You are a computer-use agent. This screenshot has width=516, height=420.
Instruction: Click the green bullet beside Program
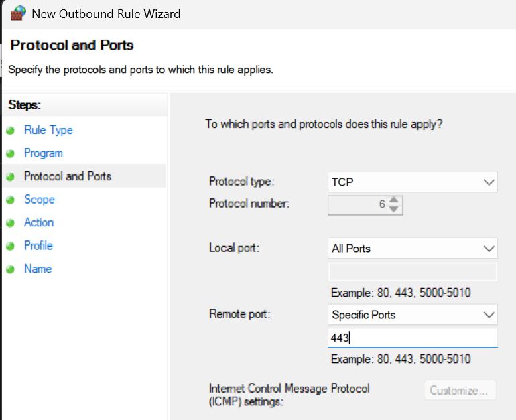pyautogui.click(x=10, y=153)
